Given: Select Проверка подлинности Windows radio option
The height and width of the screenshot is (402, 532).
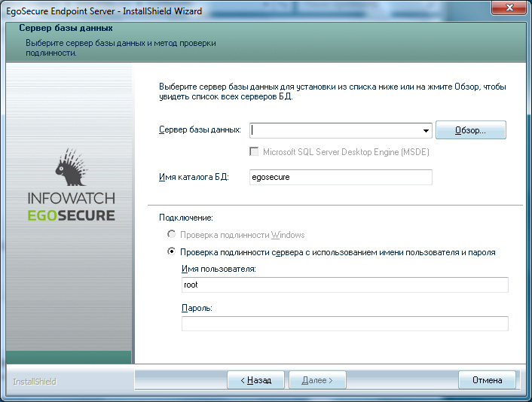Looking at the screenshot, I should [171, 234].
